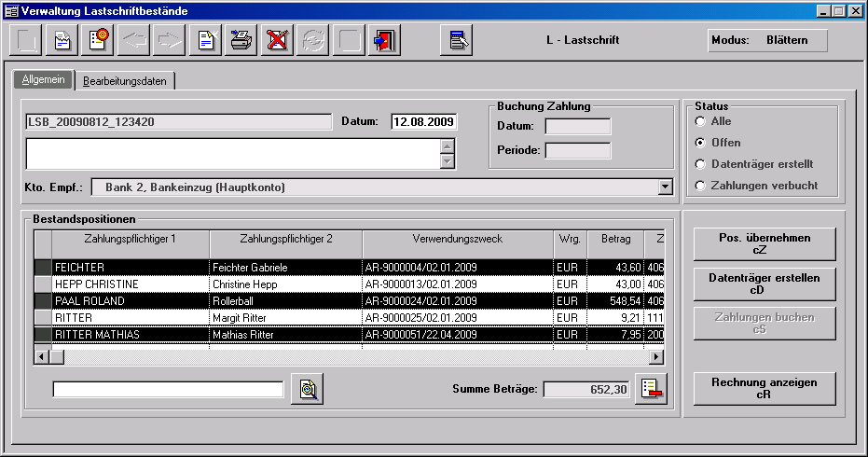Viewport: 868px width, 457px height.
Task: Click the list icon beside Summe Beträge
Action: (652, 389)
